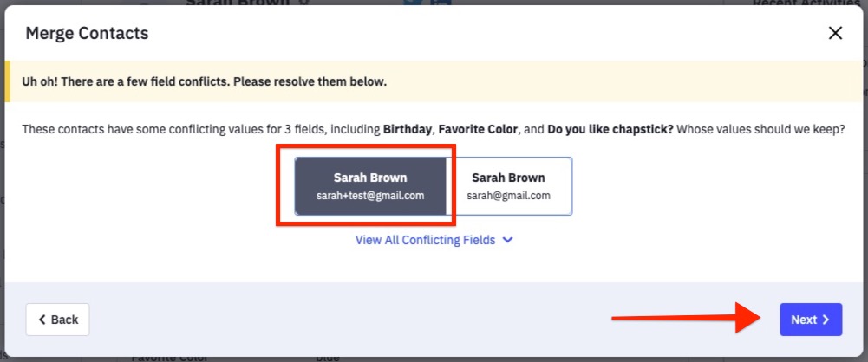868x362 pixels.
Task: Select the sarah+test@gmail.com contact option
Action: 370,185
